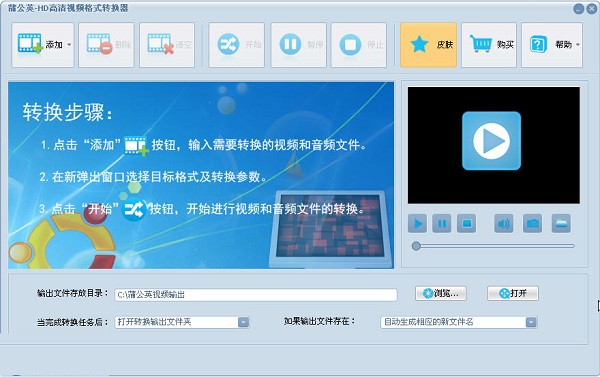Open the 皮肤 (Skin) star button
Screen dimensions: 600x377
[x=429, y=45]
